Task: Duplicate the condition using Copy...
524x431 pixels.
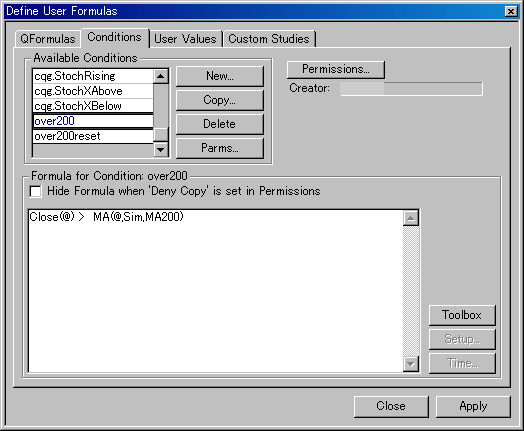Action: [220, 100]
